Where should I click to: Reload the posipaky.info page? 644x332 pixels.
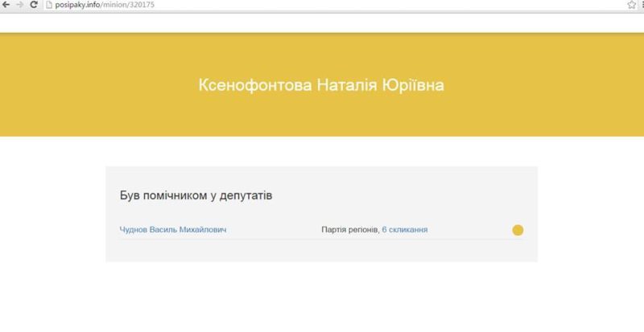34,5
